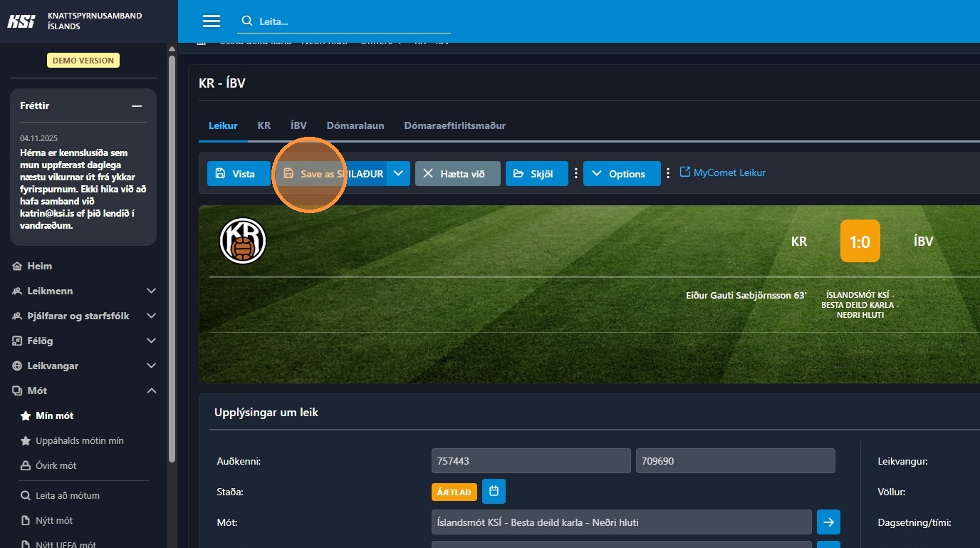Switch to the KR tab
The width and height of the screenshot is (980, 548).
pos(264,125)
